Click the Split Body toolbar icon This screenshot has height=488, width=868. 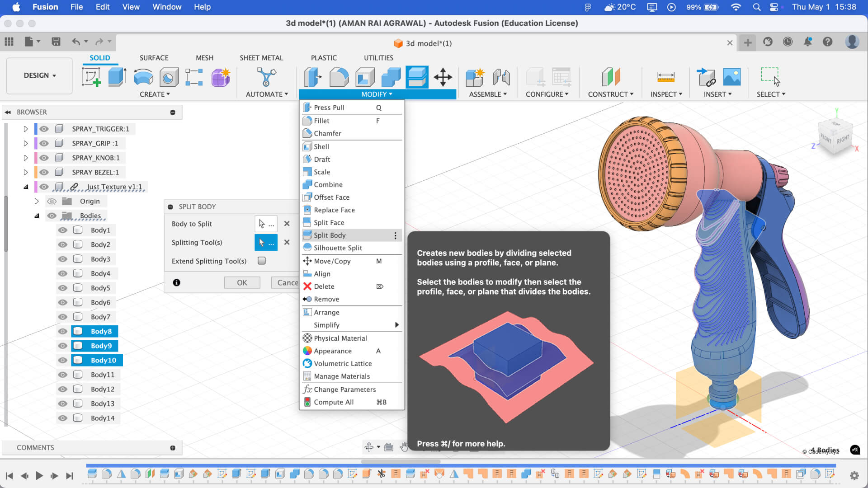(x=417, y=77)
